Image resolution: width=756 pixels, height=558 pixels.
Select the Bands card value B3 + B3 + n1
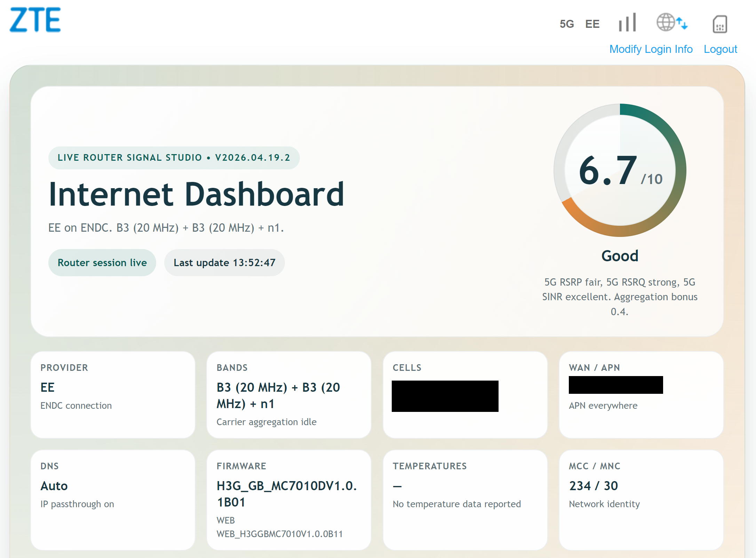pos(278,396)
